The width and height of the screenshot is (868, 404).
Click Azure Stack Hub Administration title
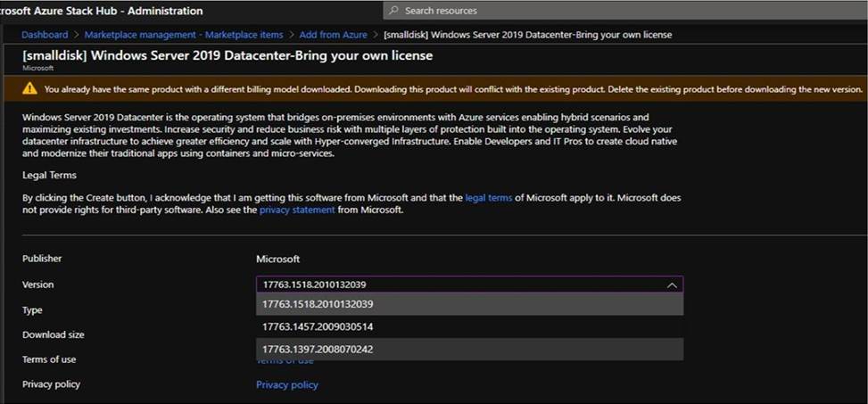pyautogui.click(x=102, y=11)
